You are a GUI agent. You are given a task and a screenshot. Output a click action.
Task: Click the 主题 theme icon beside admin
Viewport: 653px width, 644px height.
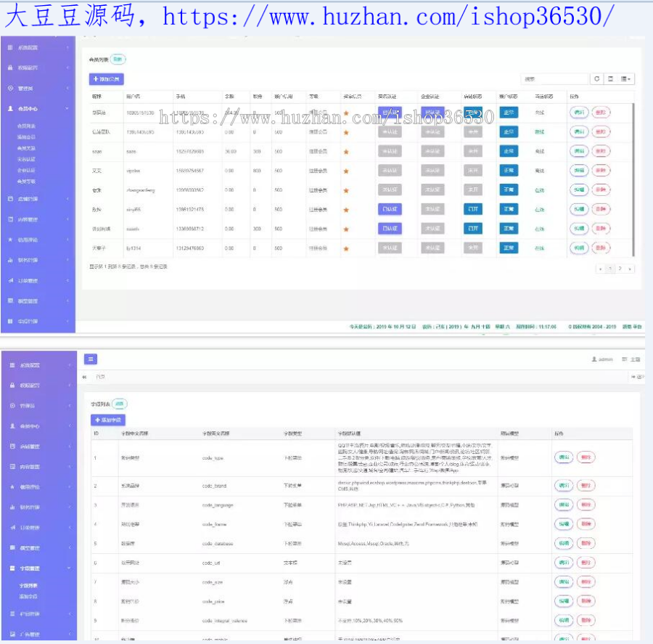(x=624, y=359)
